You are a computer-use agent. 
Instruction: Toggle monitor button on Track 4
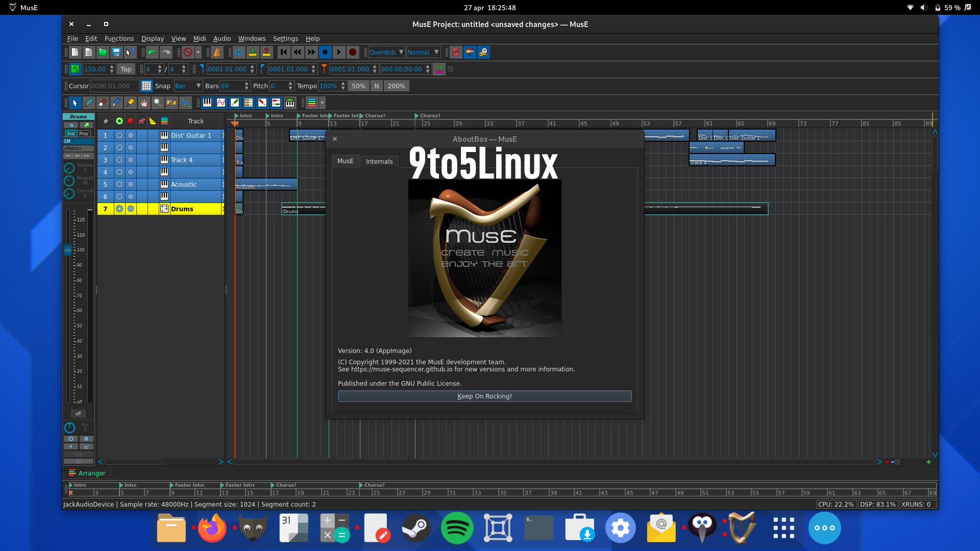coord(119,160)
